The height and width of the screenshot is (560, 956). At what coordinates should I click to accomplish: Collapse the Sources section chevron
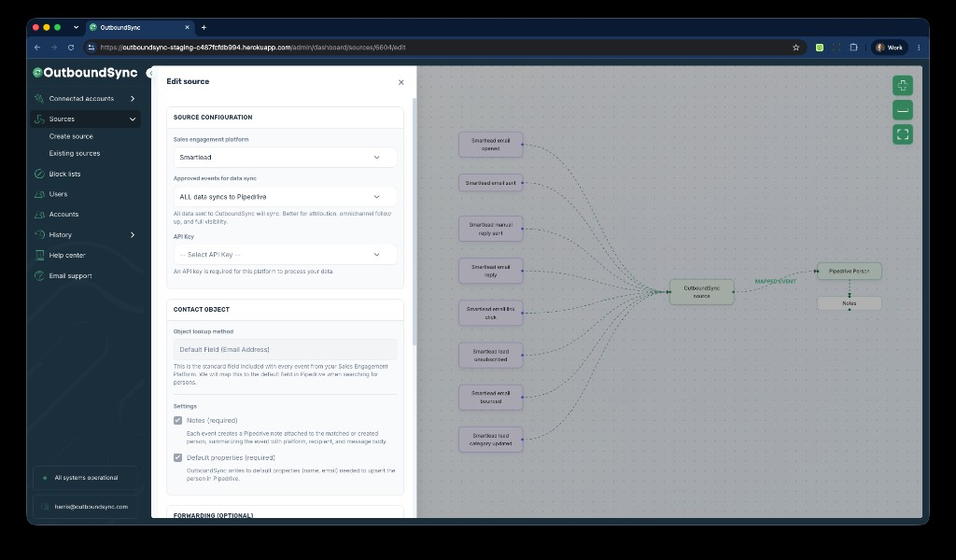133,119
